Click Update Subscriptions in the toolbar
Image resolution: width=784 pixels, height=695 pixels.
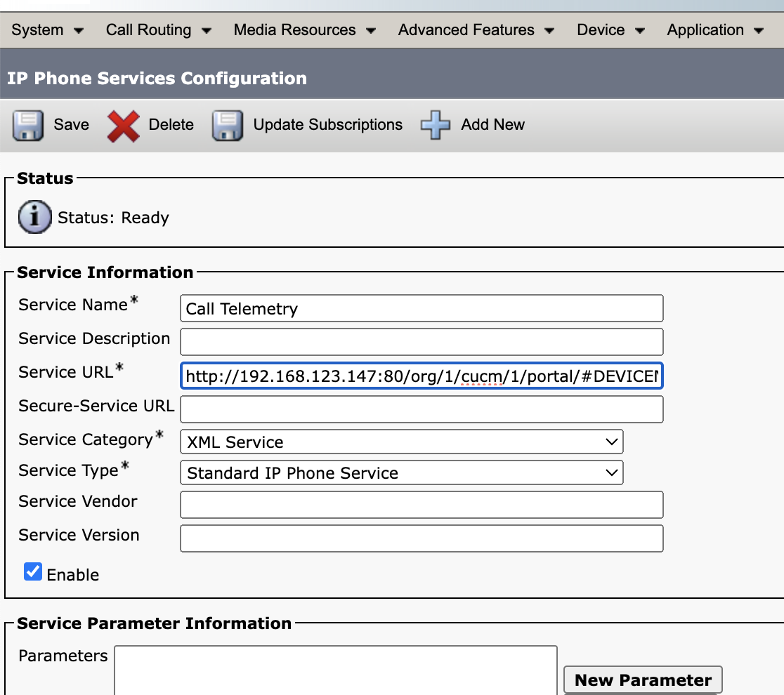tap(328, 124)
